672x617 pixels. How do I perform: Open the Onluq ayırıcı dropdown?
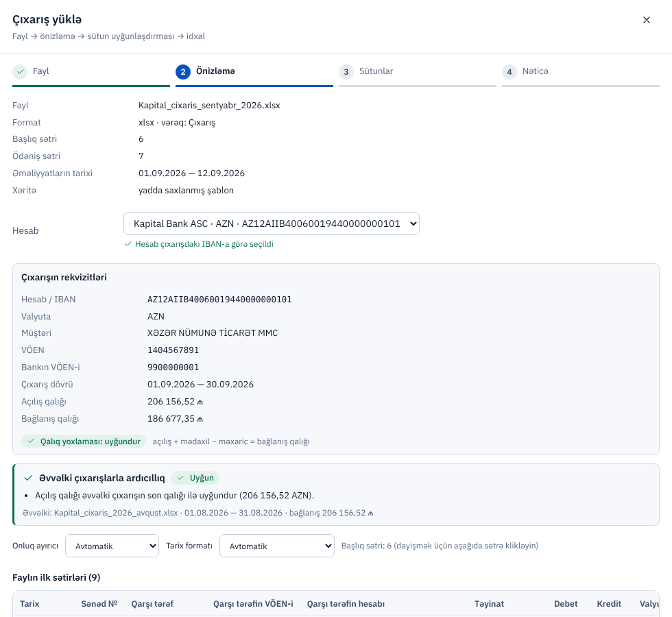[x=112, y=546]
